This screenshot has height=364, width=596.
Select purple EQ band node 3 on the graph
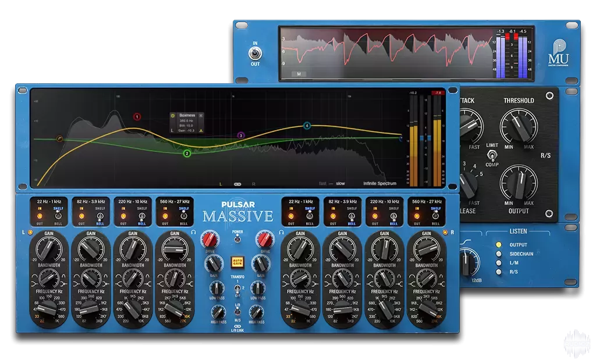coord(240,135)
